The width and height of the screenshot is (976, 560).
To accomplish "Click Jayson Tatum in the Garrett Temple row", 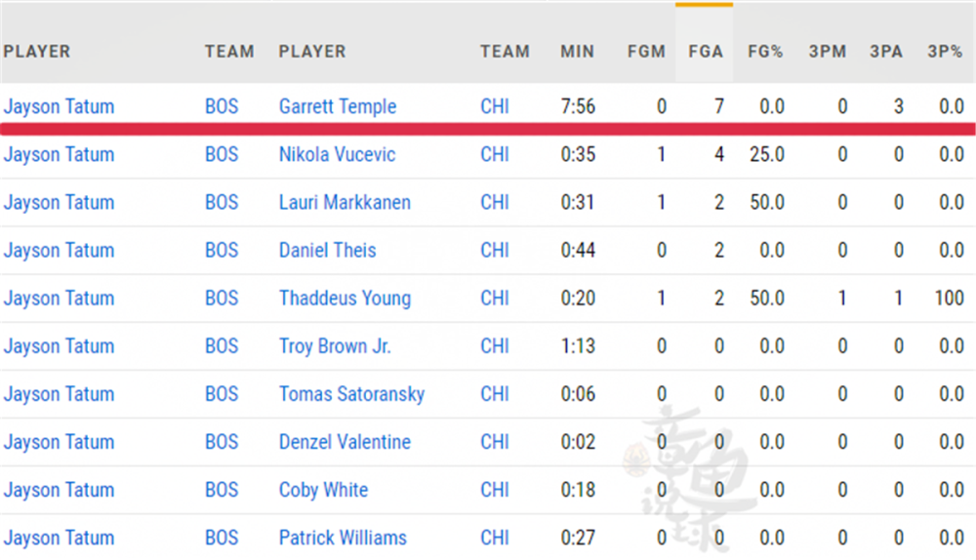I will [59, 106].
